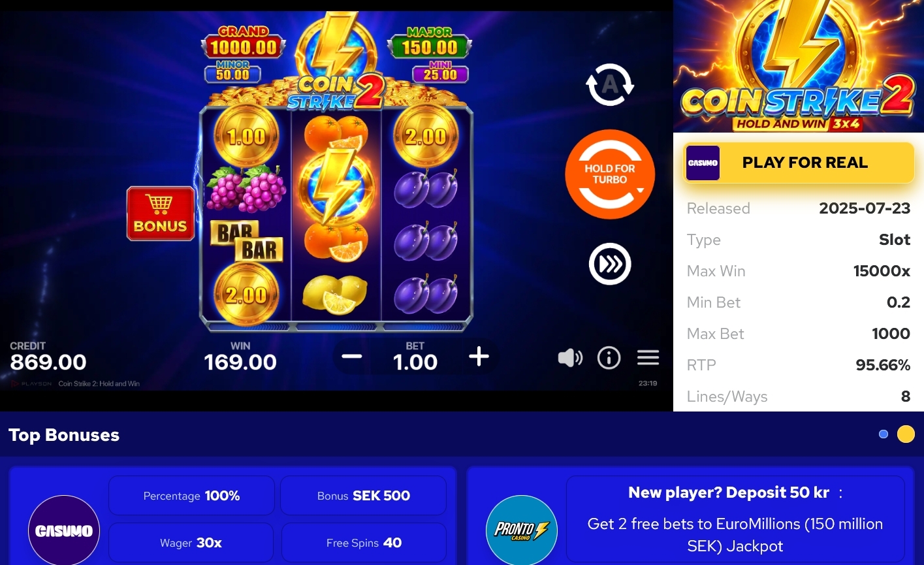Click the Coin Strike 2 game banner image

click(799, 66)
